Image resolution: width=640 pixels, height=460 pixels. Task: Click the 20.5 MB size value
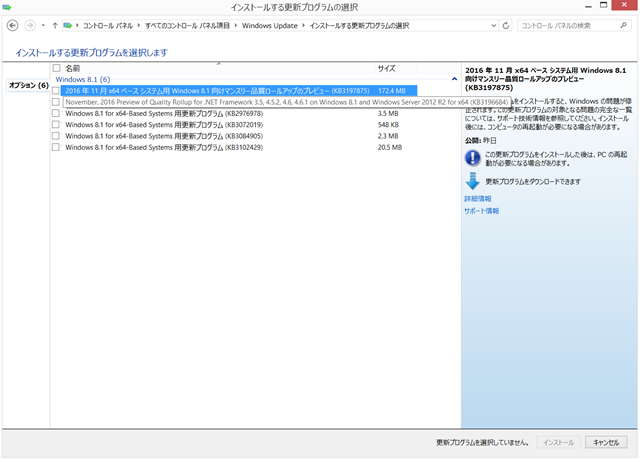(x=390, y=147)
